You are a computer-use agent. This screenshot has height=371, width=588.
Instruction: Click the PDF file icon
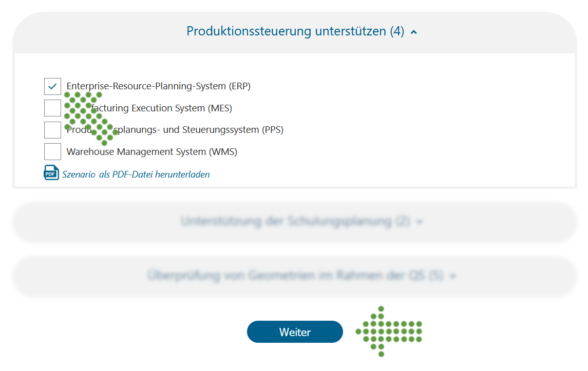point(51,173)
